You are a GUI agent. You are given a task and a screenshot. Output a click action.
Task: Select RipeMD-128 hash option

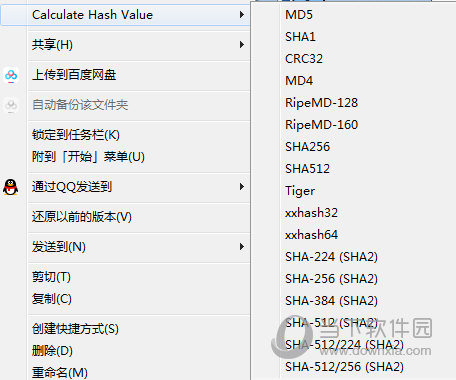(x=353, y=103)
